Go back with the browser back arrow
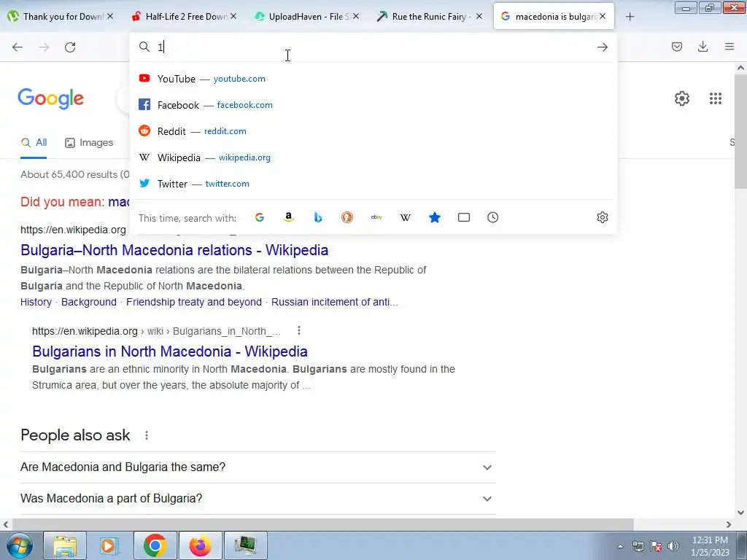This screenshot has height=560, width=747. pyautogui.click(x=18, y=47)
